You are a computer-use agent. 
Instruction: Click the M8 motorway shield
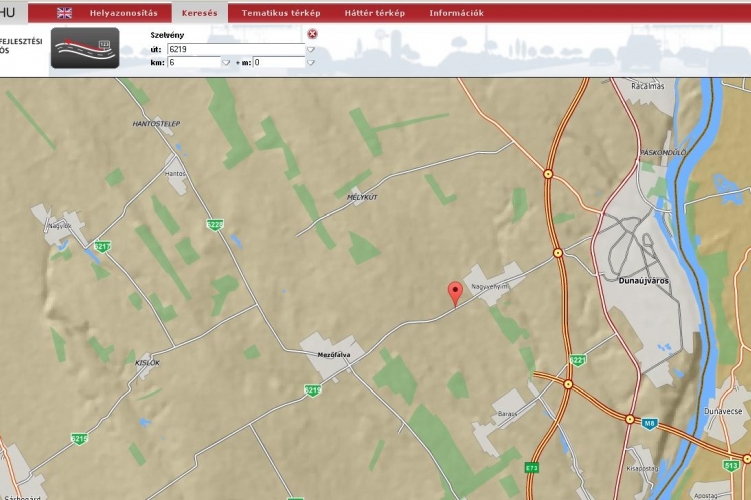tap(650, 421)
